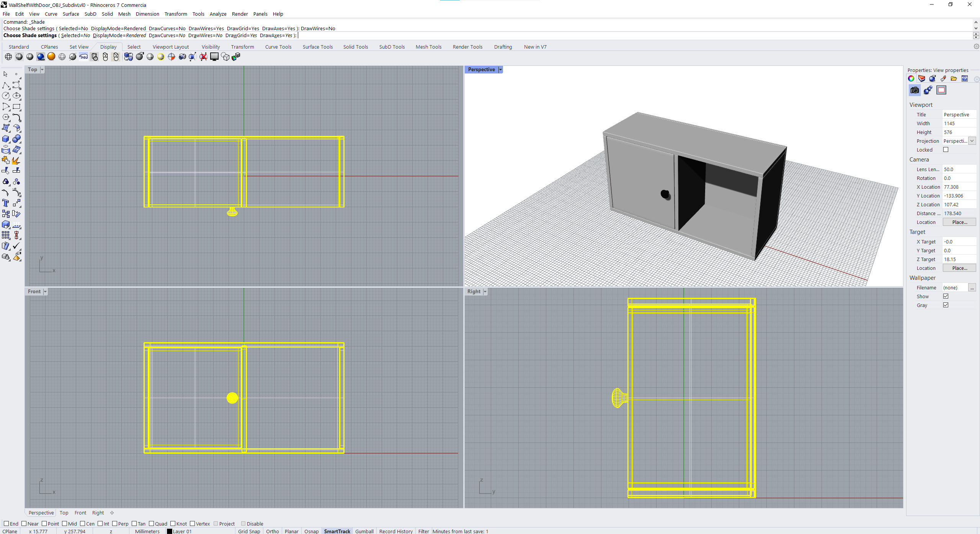This screenshot has width=980, height=534.
Task: Click the Arctic polar bear display icon
Action: 83,57
